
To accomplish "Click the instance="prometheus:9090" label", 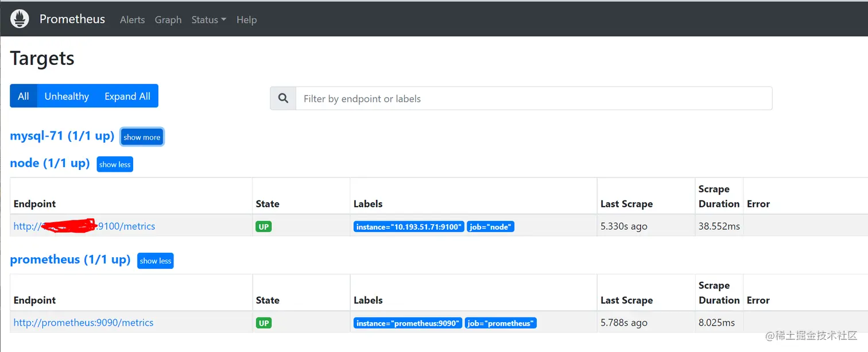I will [408, 323].
